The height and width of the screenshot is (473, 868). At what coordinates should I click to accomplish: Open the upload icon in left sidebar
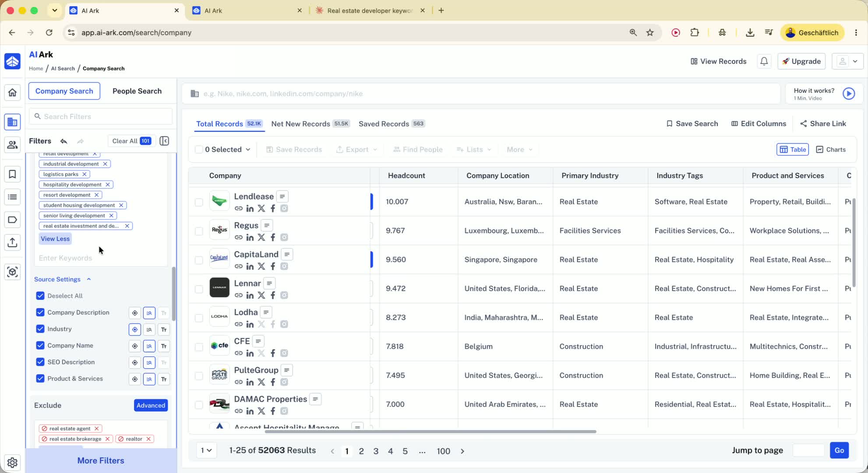point(12,242)
